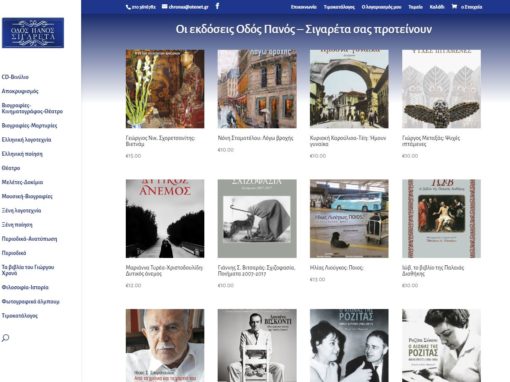
Task: Open the Επικοινωνία menu item
Action: coord(303,7)
